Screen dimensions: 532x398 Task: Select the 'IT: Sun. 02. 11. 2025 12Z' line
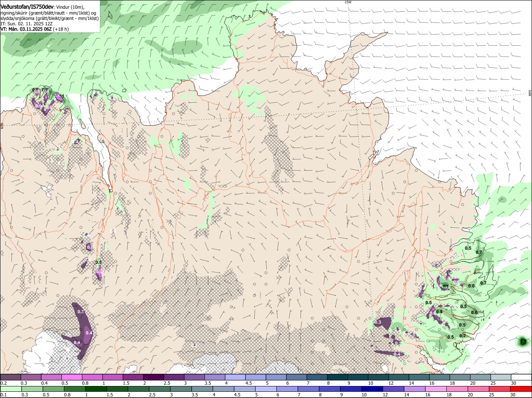tap(27, 24)
